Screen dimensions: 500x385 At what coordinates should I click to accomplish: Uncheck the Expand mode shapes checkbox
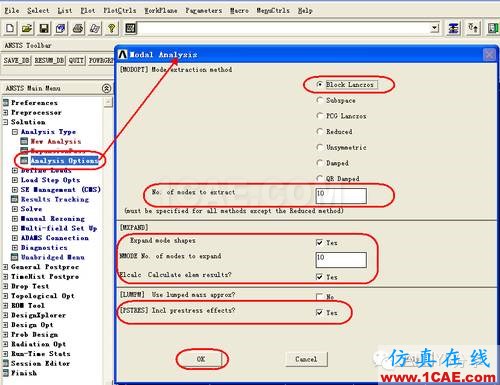coord(319,242)
